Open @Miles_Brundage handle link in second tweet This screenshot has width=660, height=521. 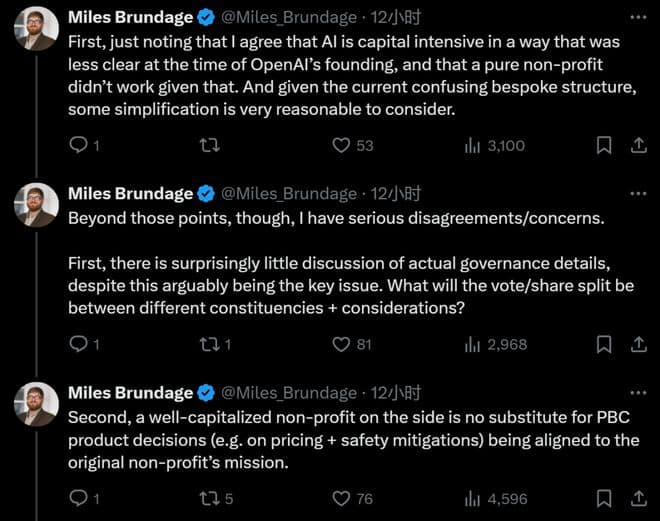289,193
